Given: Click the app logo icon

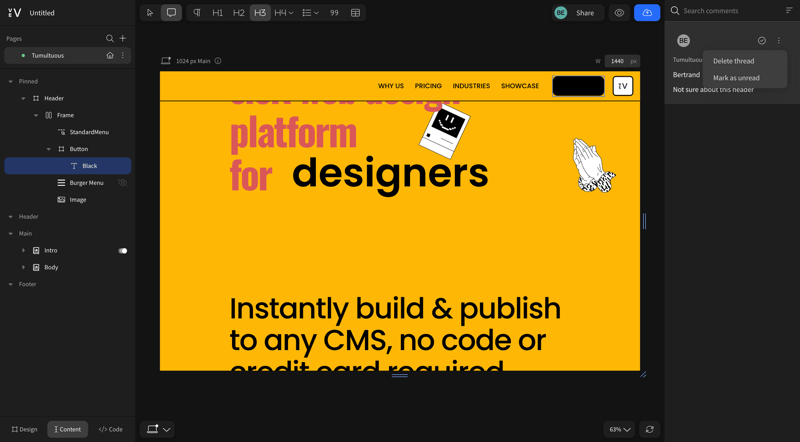Looking at the screenshot, I should click(x=14, y=13).
